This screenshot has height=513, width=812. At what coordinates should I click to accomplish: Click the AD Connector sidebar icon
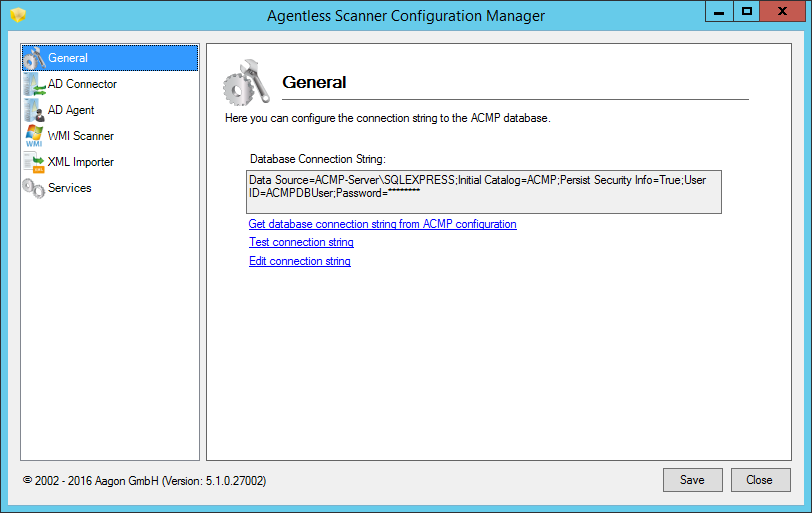pyautogui.click(x=34, y=84)
